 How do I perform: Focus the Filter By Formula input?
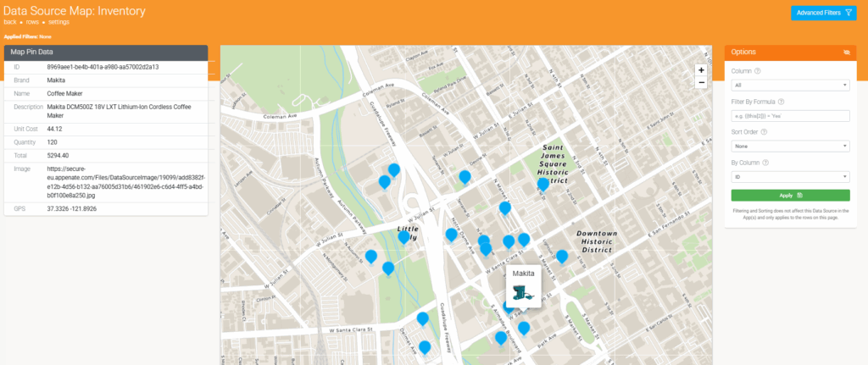pos(791,116)
